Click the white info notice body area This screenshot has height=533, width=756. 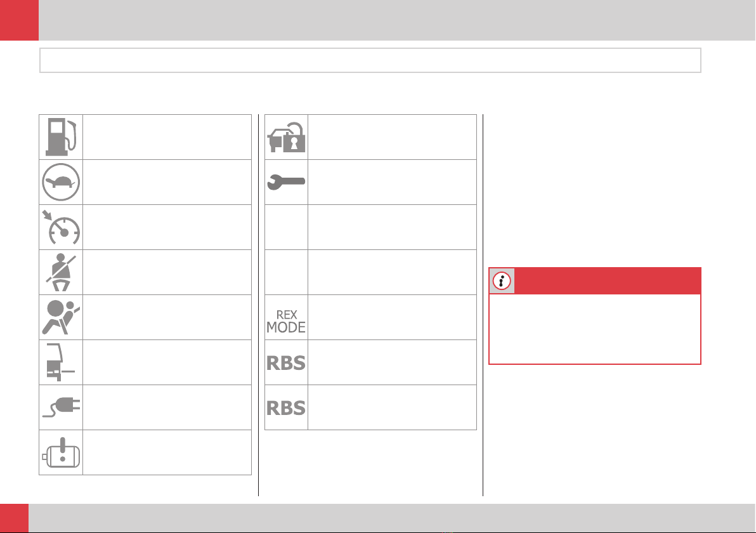click(595, 329)
